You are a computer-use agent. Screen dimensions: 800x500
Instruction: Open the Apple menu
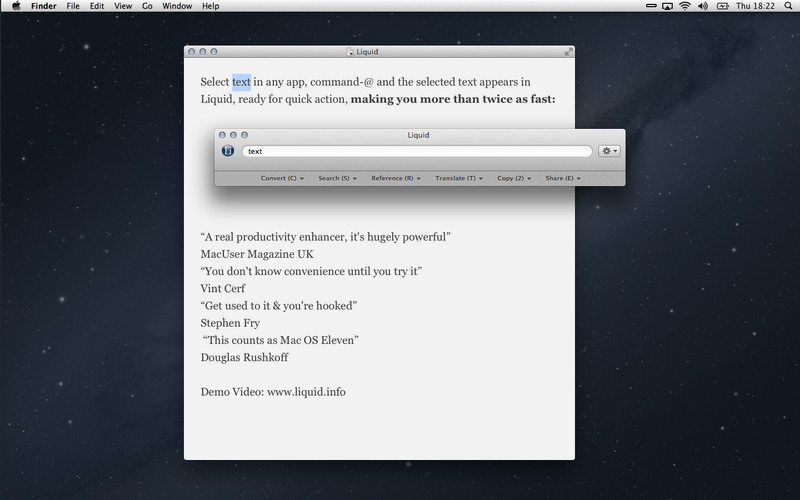click(x=16, y=6)
